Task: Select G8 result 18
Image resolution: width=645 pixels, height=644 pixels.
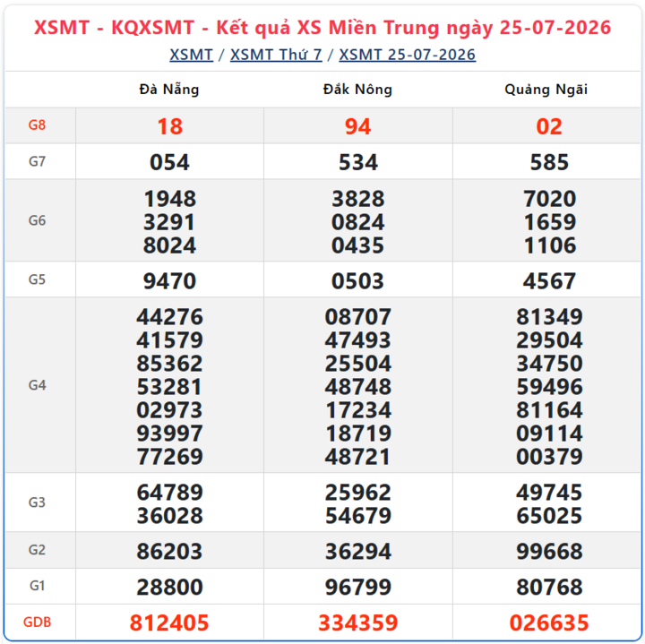Action: (170, 126)
